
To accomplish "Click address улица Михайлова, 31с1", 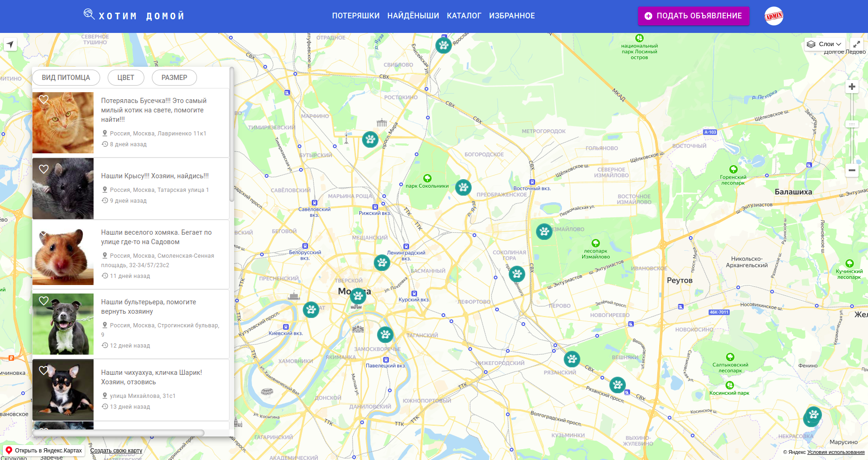I will (x=142, y=396).
